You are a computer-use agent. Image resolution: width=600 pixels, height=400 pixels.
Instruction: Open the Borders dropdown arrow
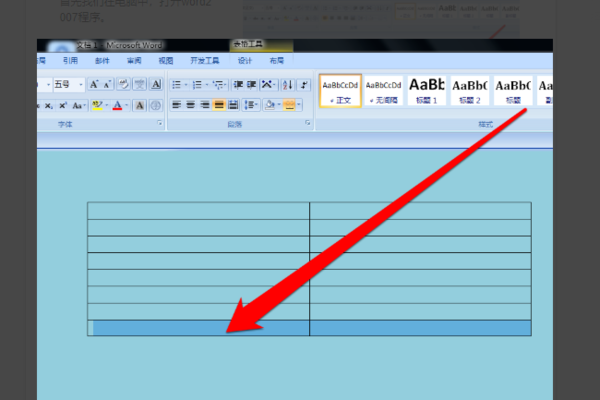pos(299,104)
